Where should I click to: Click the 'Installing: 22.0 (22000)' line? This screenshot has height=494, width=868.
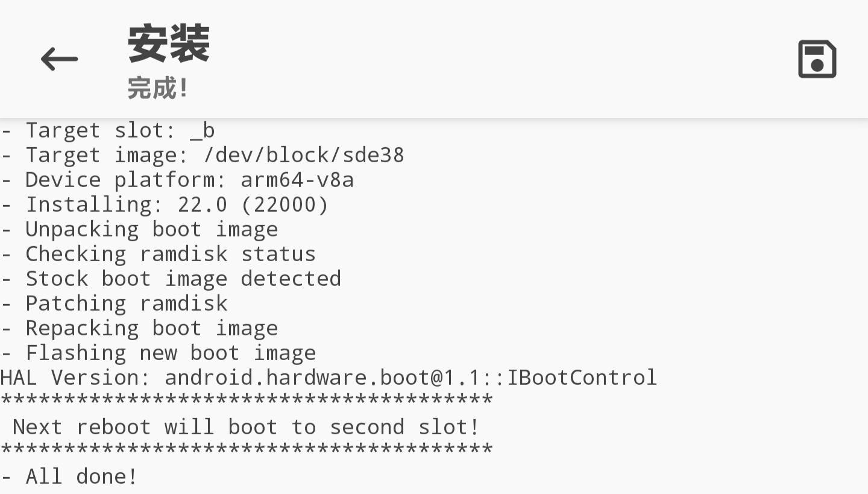tap(165, 204)
